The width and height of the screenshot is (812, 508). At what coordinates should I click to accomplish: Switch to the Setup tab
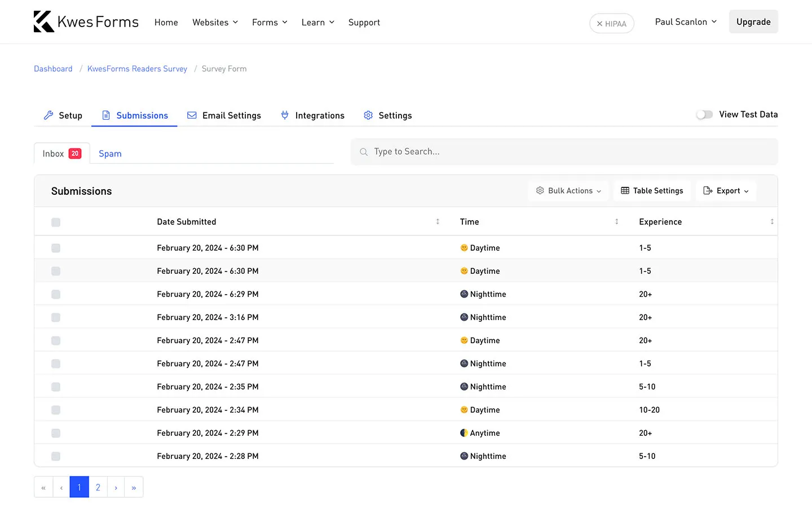coord(63,115)
